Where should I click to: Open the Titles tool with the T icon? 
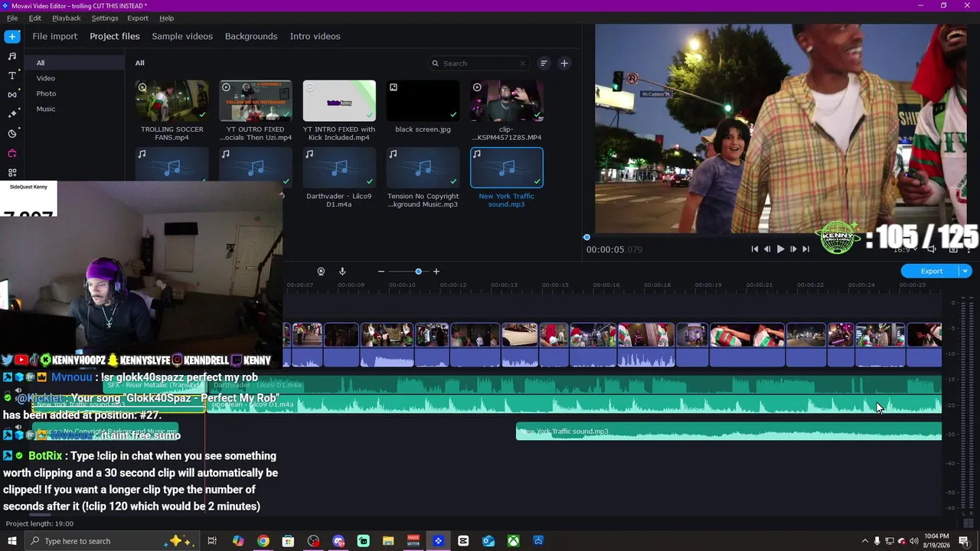tap(12, 76)
